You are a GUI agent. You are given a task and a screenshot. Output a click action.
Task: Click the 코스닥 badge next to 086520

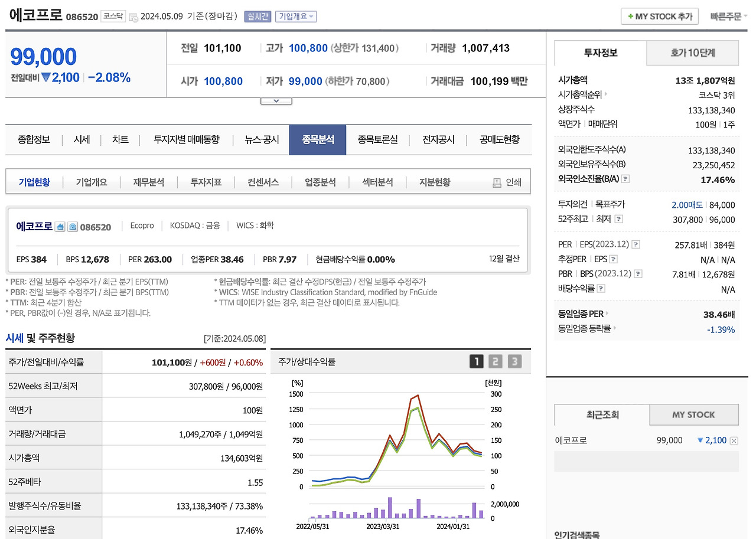(x=113, y=17)
